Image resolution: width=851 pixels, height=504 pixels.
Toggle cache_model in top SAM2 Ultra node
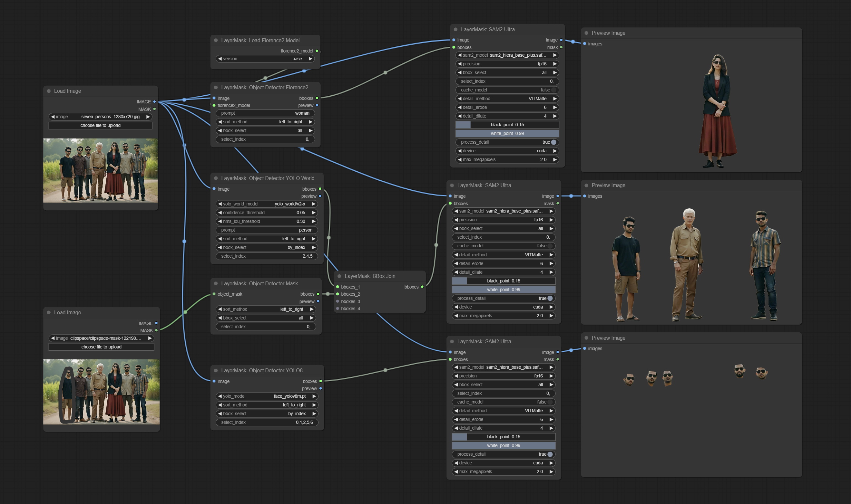pos(553,90)
